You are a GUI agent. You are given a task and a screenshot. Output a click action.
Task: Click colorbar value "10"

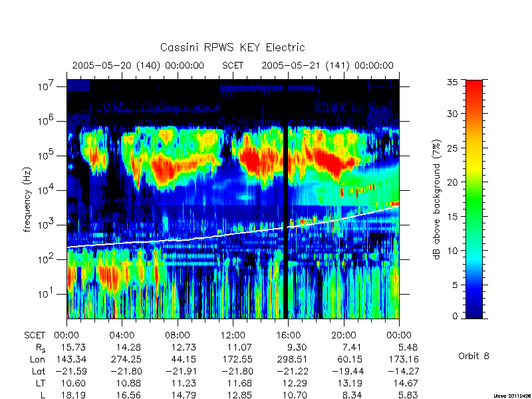pyautogui.click(x=452, y=251)
